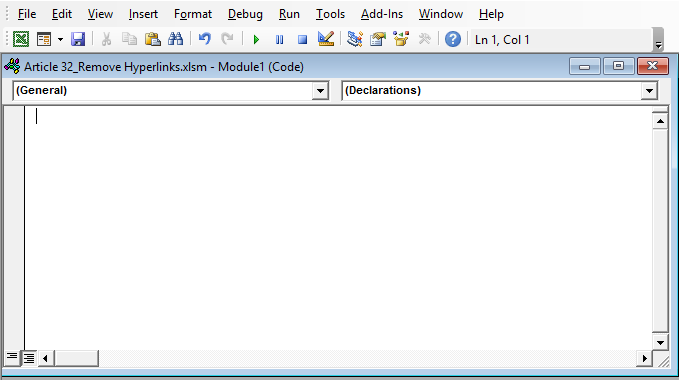Image resolution: width=679 pixels, height=380 pixels.
Task: Click the View Microsoft Excel icon
Action: (21, 39)
